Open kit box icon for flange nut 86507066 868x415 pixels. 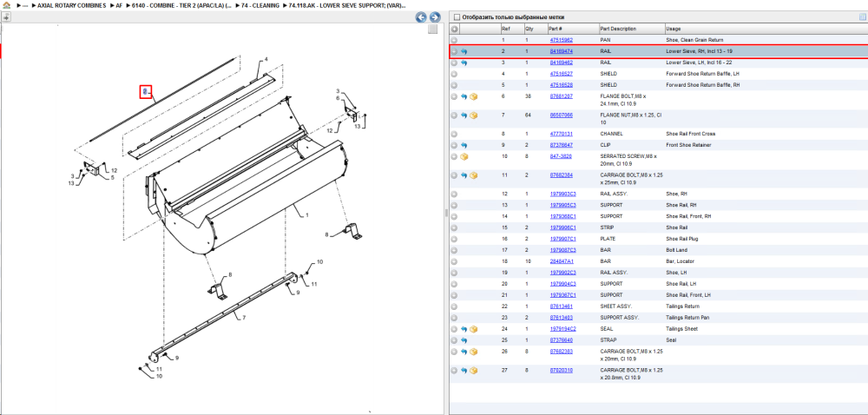click(473, 115)
